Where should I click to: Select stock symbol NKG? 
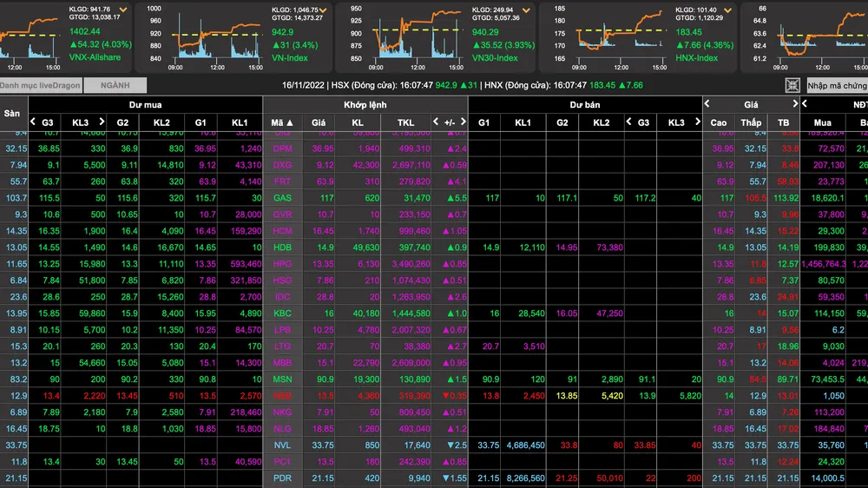(282, 412)
